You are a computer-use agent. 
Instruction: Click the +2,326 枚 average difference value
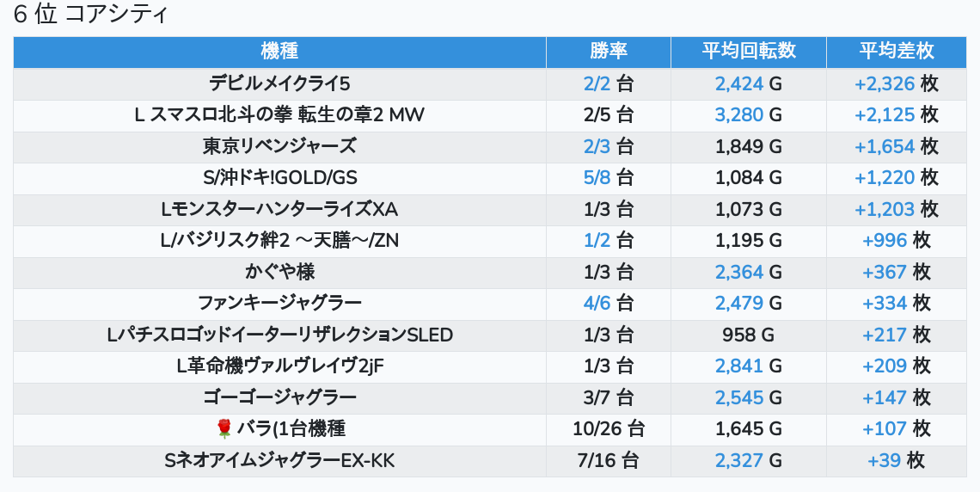(896, 83)
